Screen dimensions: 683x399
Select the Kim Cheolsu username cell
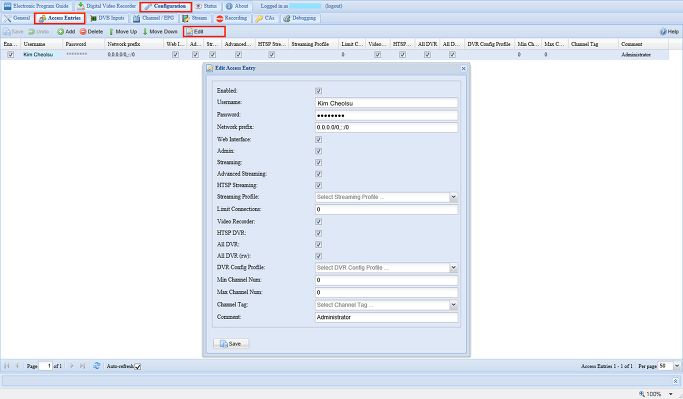coord(41,54)
